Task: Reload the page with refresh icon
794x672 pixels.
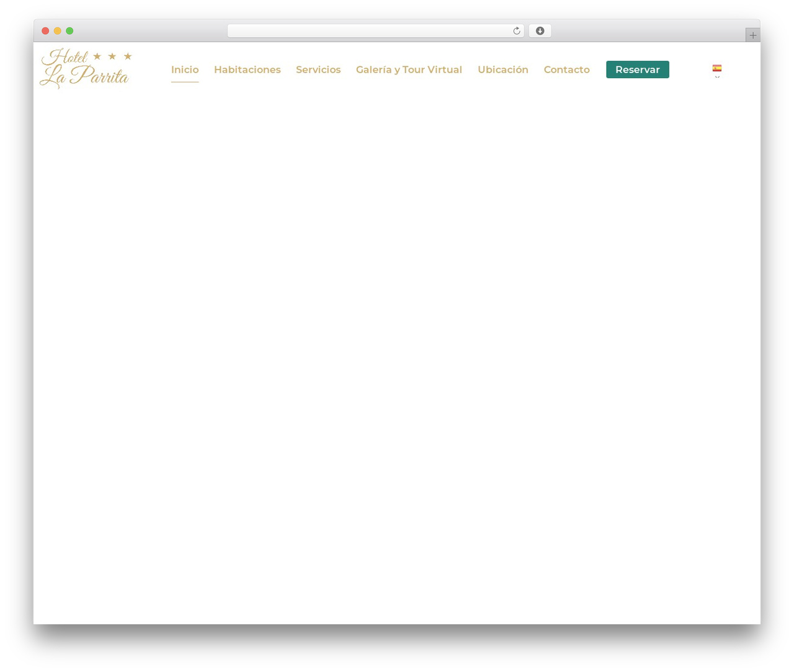Action: pyautogui.click(x=517, y=31)
